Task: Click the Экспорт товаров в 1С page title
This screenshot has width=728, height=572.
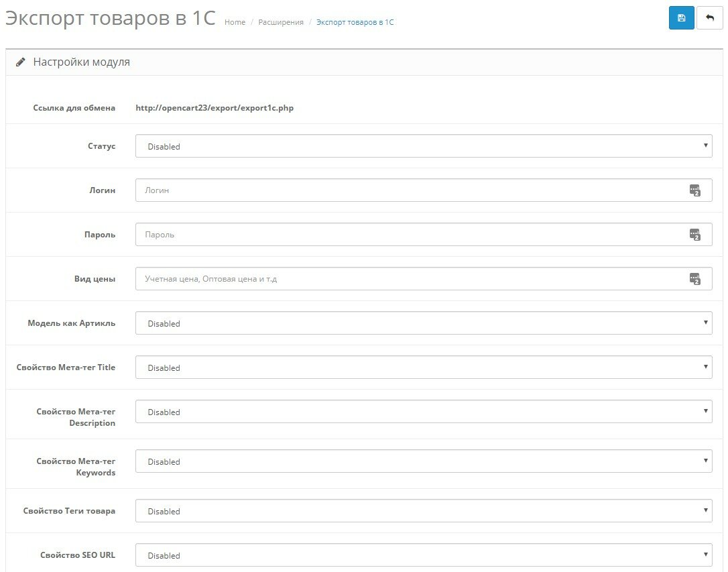Action: pos(111,19)
